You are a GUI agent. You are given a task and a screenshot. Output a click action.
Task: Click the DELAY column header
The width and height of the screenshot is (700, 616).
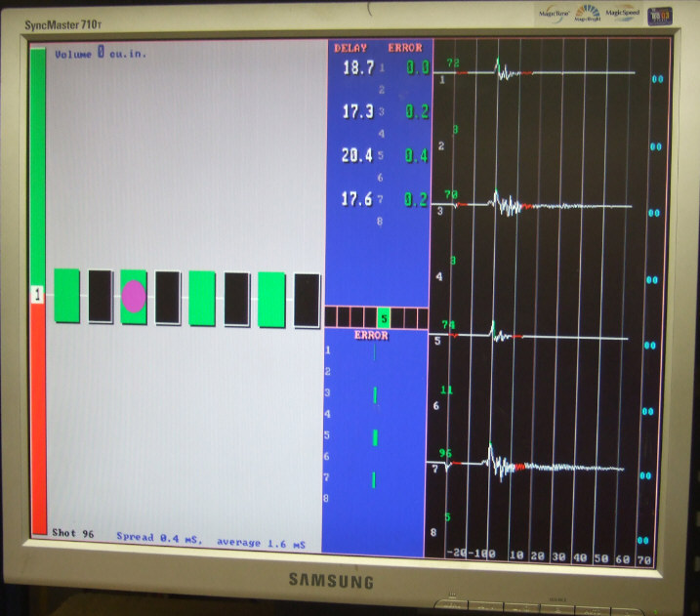[350, 47]
